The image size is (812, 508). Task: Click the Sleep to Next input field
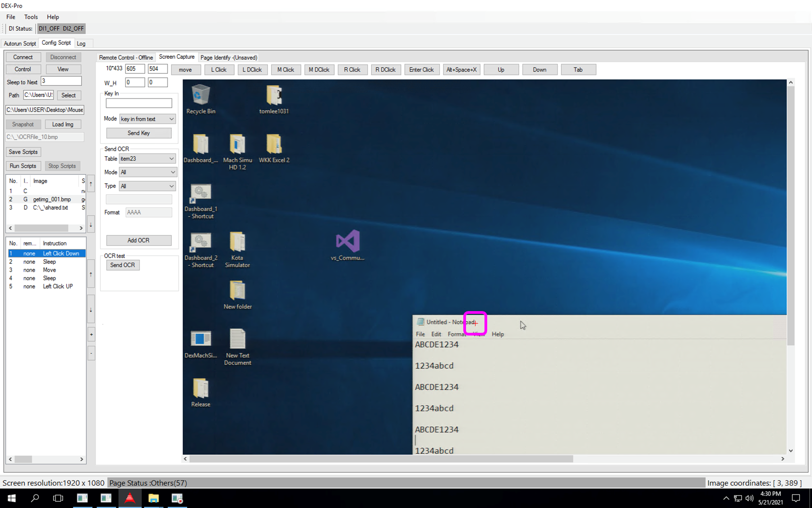[61, 81]
